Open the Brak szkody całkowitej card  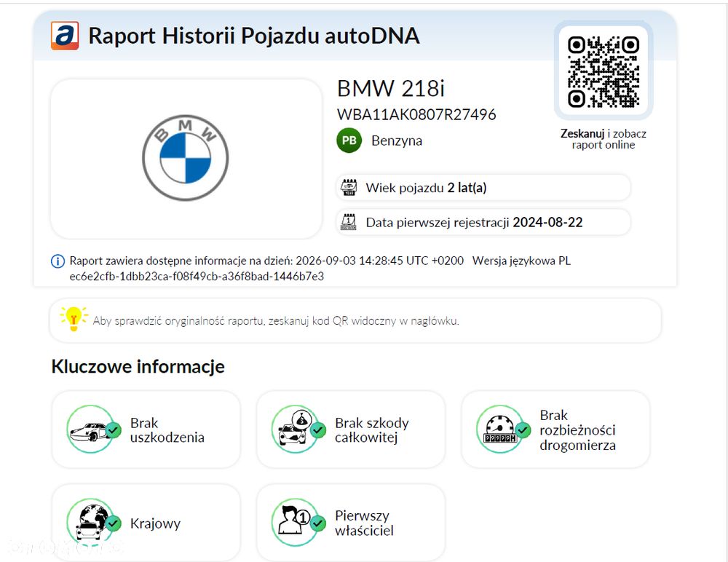[351, 430]
